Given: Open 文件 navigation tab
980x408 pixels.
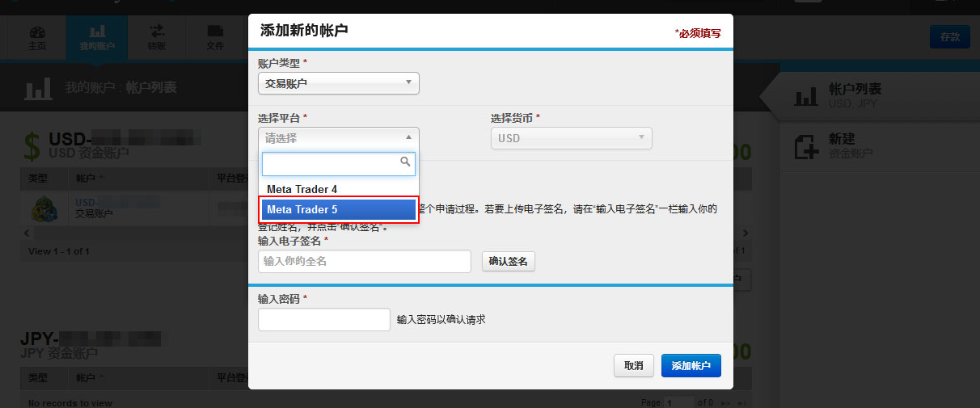Looking at the screenshot, I should [x=215, y=38].
